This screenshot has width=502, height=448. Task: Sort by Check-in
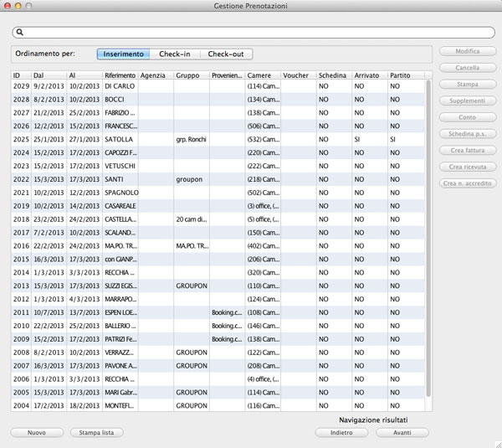(175, 54)
